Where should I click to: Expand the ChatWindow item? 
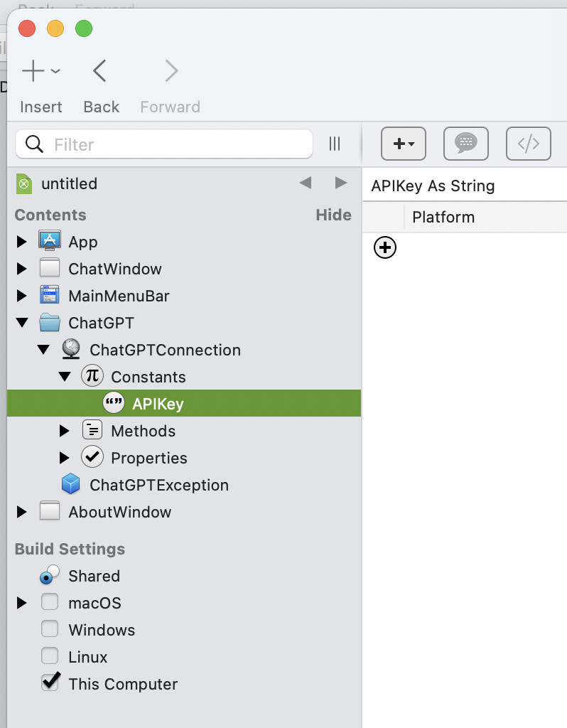point(21,268)
